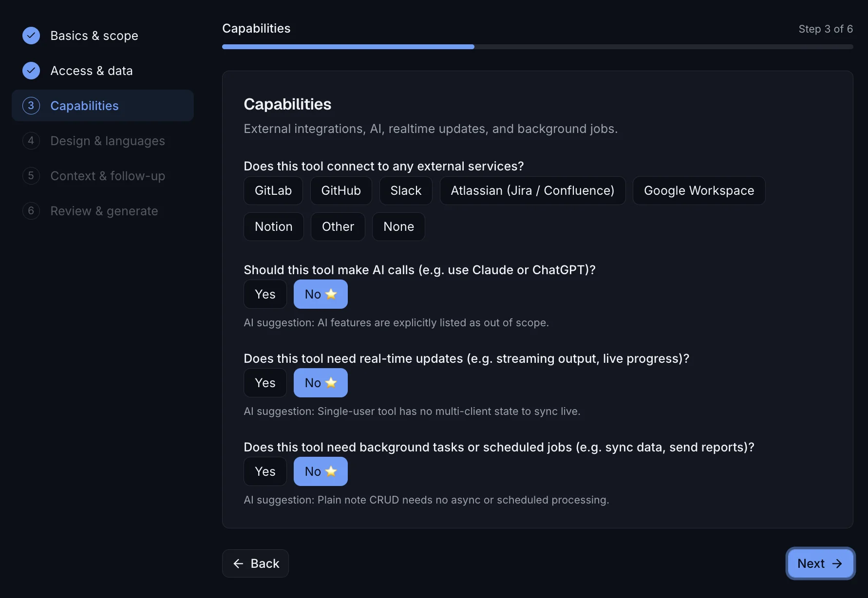868x598 pixels.
Task: Pick Google Workspace integration
Action: tap(699, 190)
